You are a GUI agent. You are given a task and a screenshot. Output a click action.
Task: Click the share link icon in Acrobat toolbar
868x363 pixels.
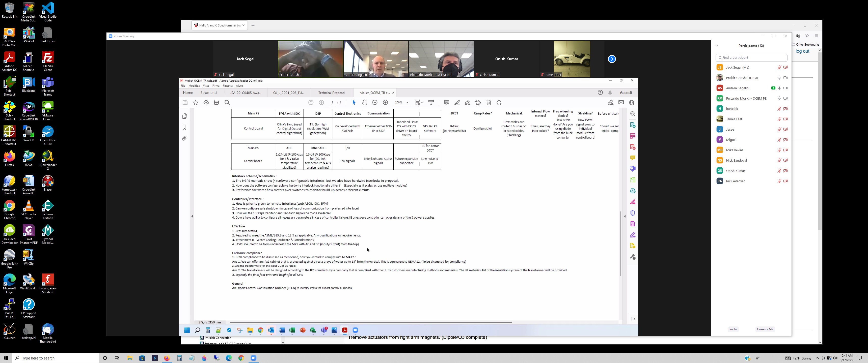click(x=611, y=102)
